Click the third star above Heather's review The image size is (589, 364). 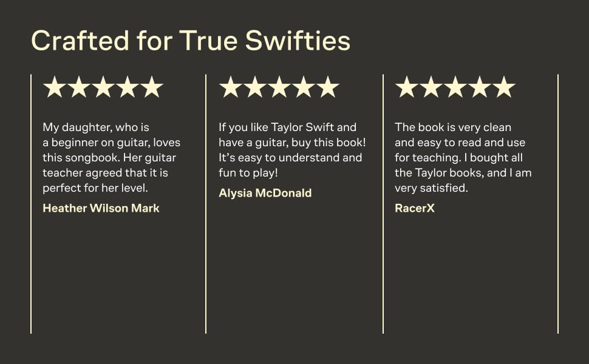[103, 87]
